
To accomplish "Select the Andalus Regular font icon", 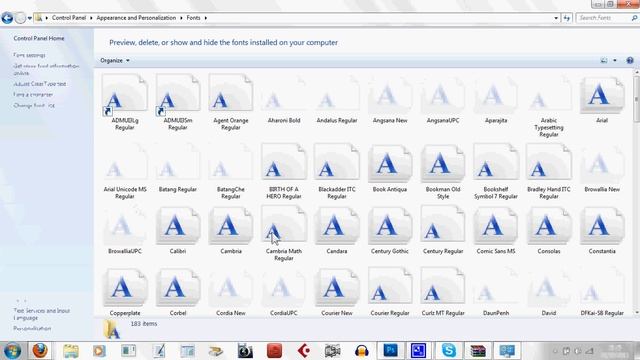I will point(337,93).
